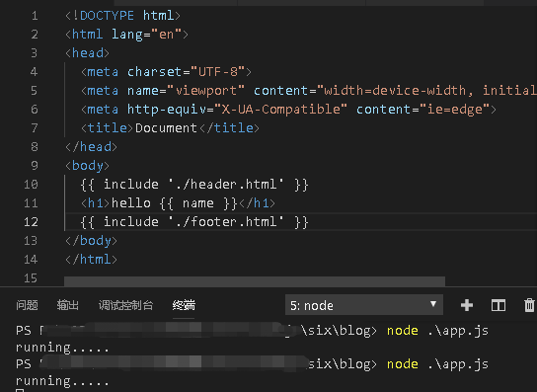
Task: Click the './header.html' include path
Action: pyautogui.click(x=226, y=185)
